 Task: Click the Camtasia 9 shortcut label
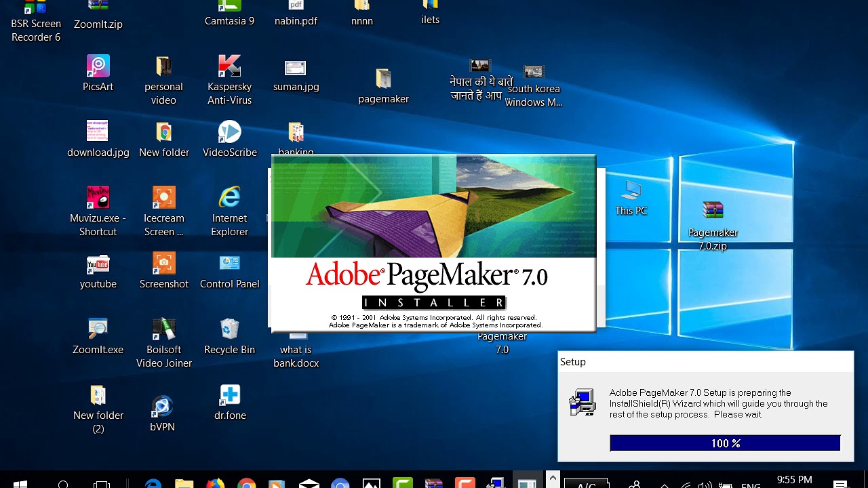[x=229, y=21]
